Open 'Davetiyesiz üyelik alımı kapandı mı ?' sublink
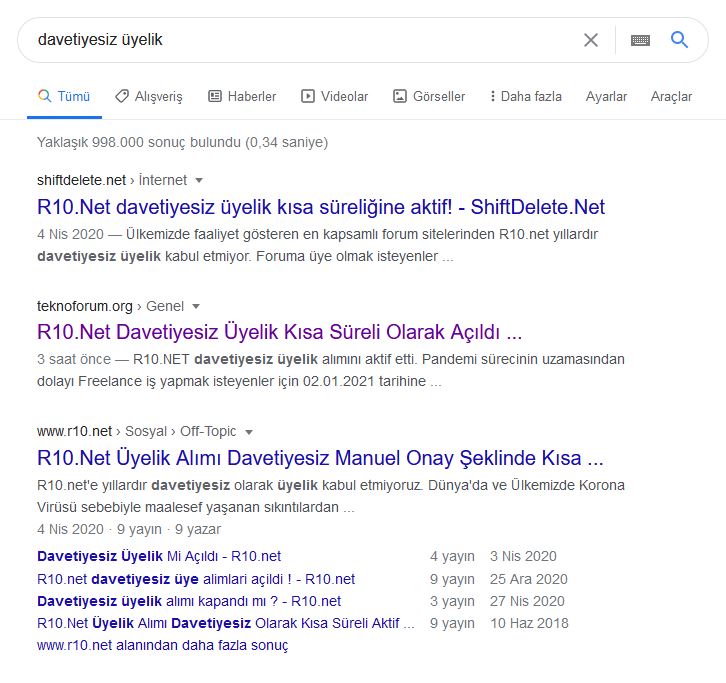This screenshot has height=683, width=726. pos(189,601)
